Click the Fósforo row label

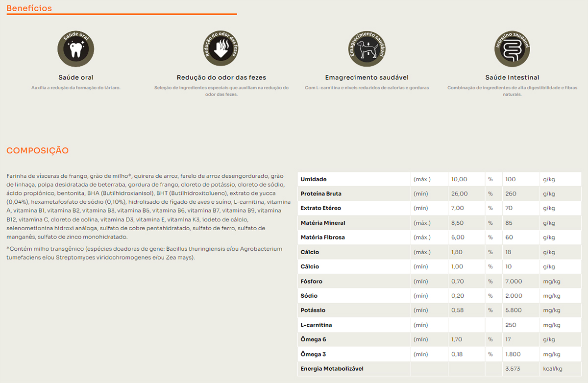pos(312,282)
